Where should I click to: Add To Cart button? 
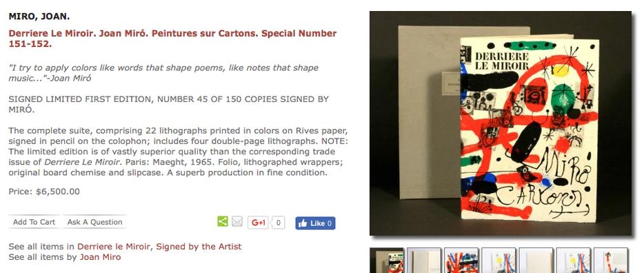[34, 222]
